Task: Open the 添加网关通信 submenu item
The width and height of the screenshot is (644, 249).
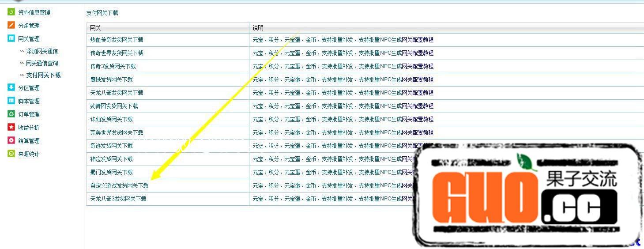Action: click(41, 51)
